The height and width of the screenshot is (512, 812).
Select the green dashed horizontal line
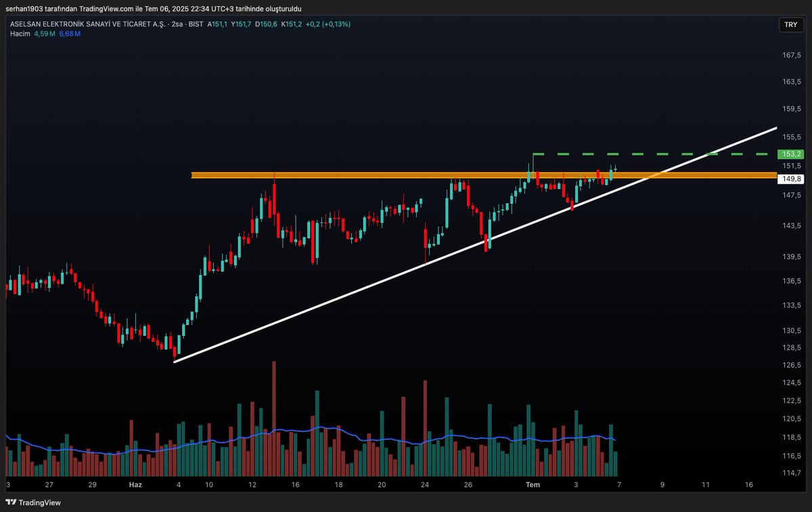click(650, 154)
